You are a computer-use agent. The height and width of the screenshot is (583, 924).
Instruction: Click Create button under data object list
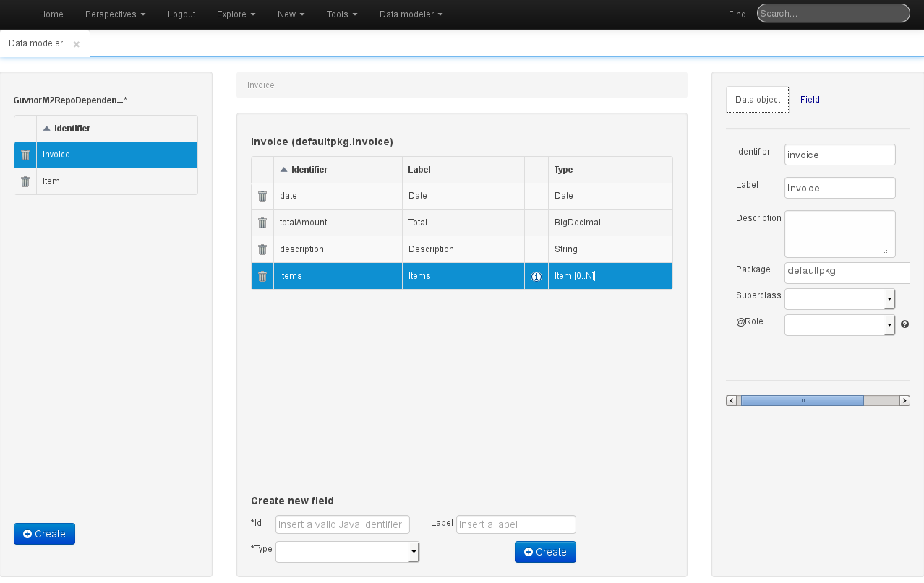44,534
